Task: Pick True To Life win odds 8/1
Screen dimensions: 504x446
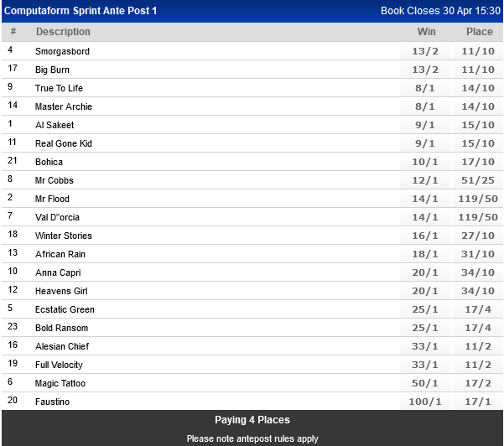Action: [426, 88]
